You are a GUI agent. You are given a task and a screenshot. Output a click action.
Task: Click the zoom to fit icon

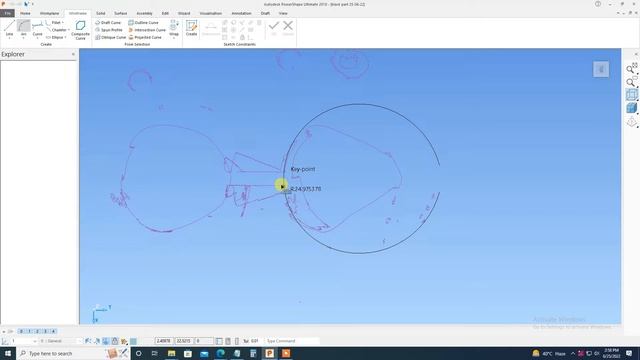pos(631,68)
